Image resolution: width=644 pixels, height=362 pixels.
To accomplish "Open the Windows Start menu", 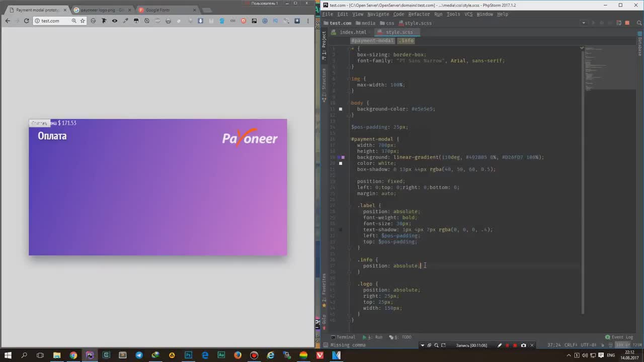I will (8, 355).
